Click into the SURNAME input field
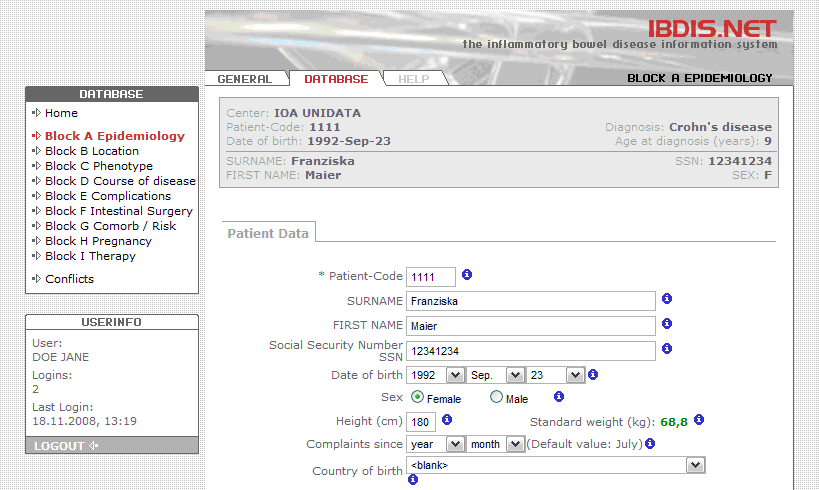 531,301
